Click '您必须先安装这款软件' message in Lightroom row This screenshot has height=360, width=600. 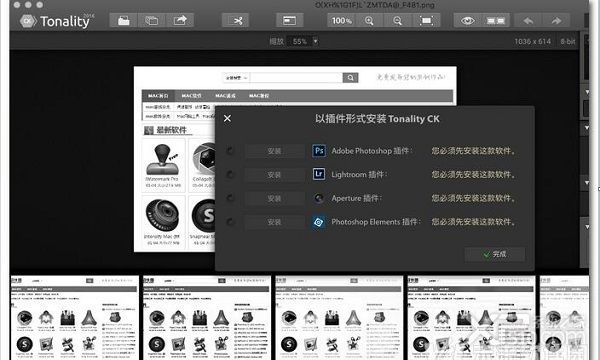tap(473, 174)
